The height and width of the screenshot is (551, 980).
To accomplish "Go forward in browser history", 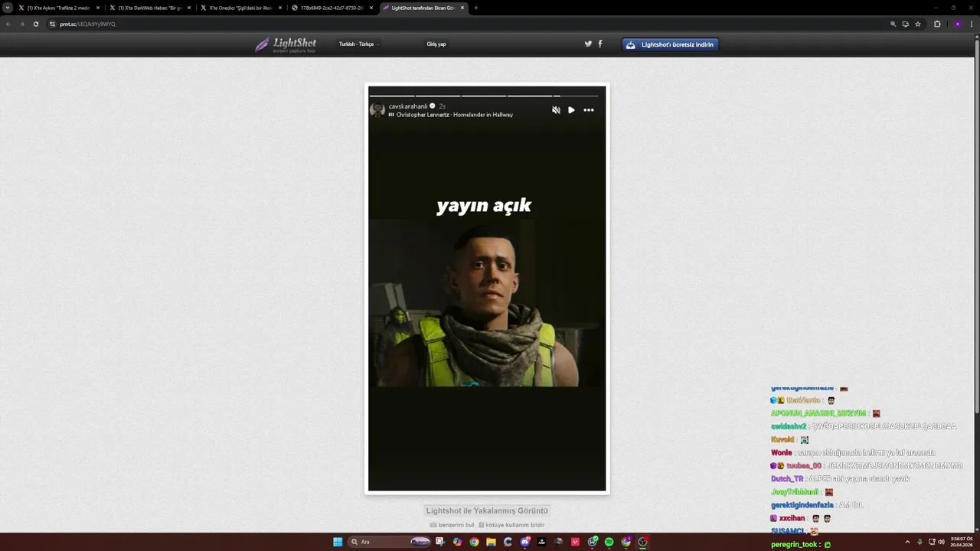I will [21, 24].
